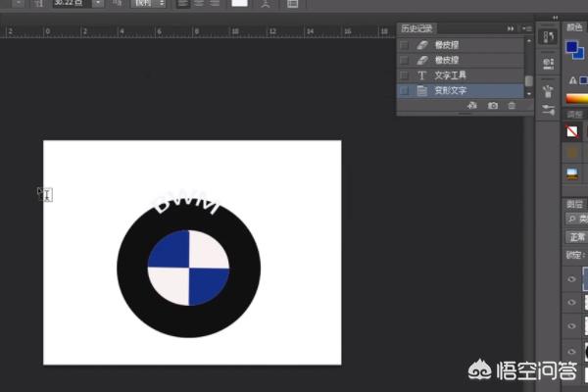Open the 调整 panel tab
588x392 pixels.
574,115
